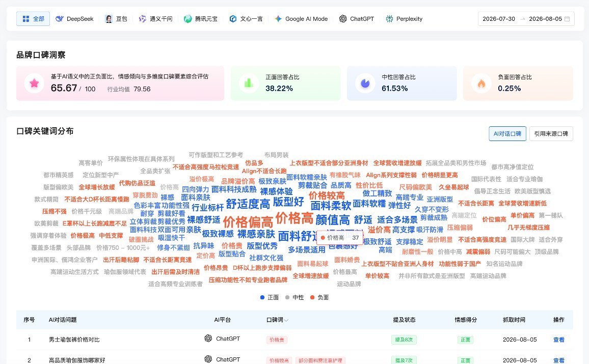Click the word 行业标杆 in the word cloud

pyautogui.click(x=207, y=208)
